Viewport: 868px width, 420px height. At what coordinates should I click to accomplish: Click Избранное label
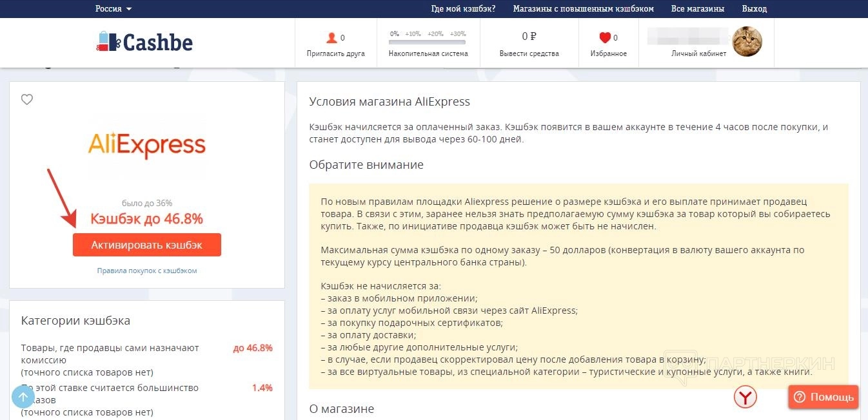[x=609, y=53]
